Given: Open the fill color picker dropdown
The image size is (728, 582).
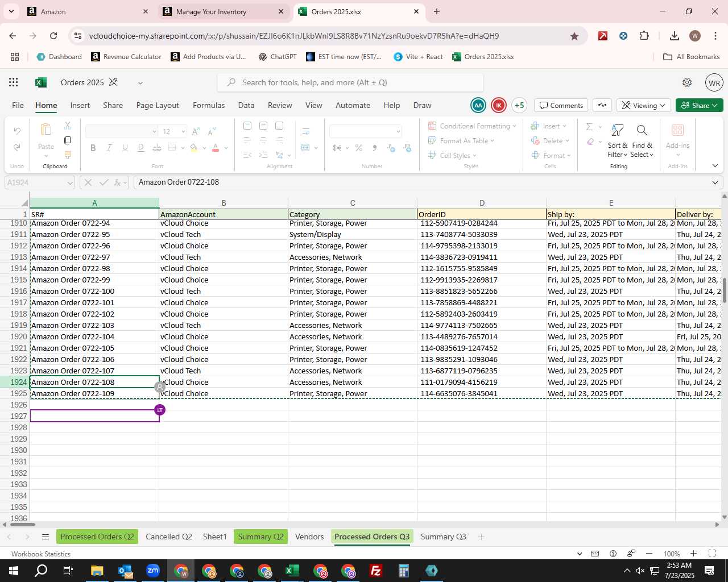Looking at the screenshot, I should click(204, 148).
